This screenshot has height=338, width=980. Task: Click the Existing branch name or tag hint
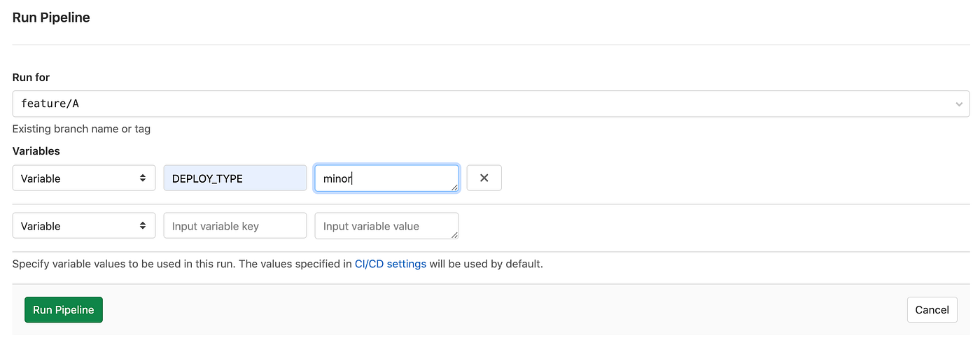81,129
